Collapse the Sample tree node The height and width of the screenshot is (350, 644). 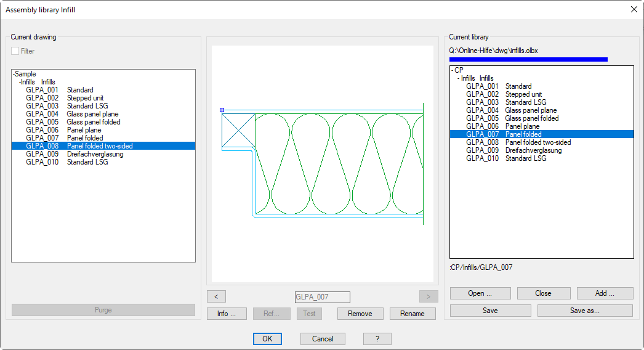(14, 75)
